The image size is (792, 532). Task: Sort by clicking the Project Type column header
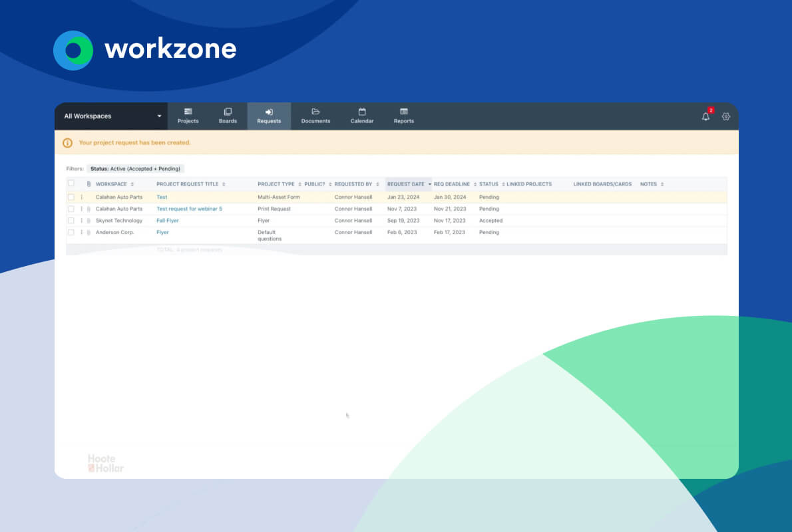tap(276, 184)
